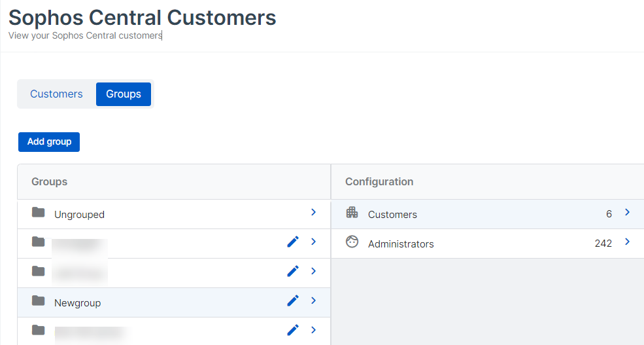Image resolution: width=644 pixels, height=345 pixels.
Task: Click the folder icon beside Newgroup
Action: point(39,301)
